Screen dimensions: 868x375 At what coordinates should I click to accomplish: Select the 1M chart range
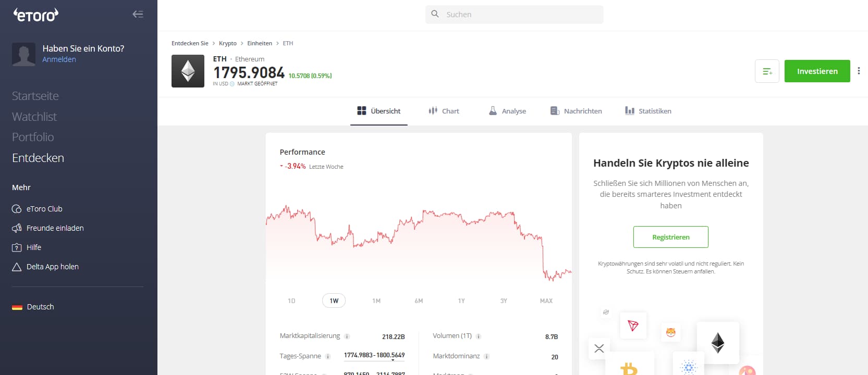pyautogui.click(x=376, y=301)
